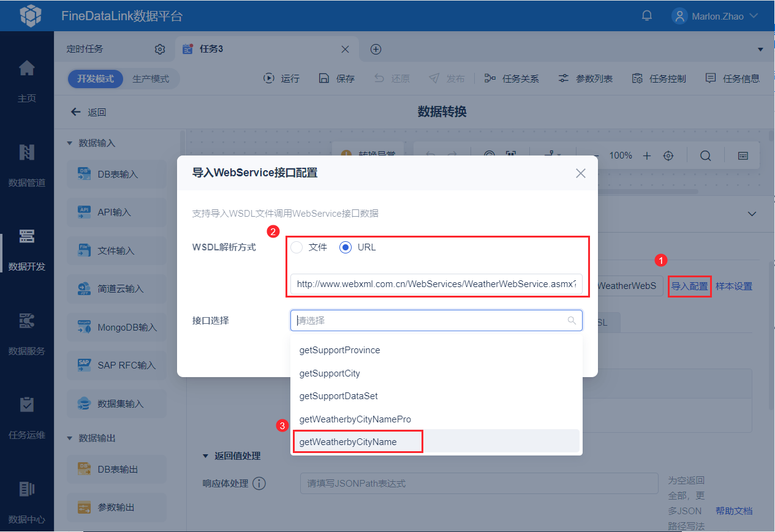Open 任务信息
Image resolution: width=775 pixels, height=532 pixels.
732,78
